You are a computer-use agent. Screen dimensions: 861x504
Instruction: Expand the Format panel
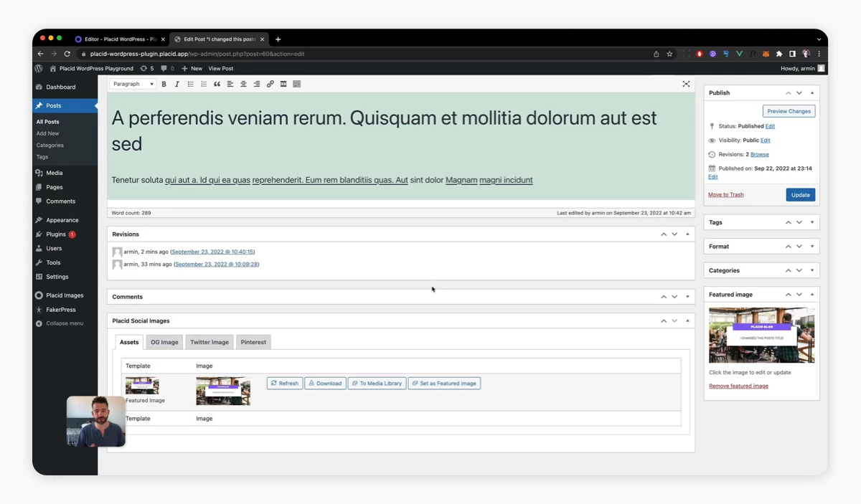pos(812,246)
